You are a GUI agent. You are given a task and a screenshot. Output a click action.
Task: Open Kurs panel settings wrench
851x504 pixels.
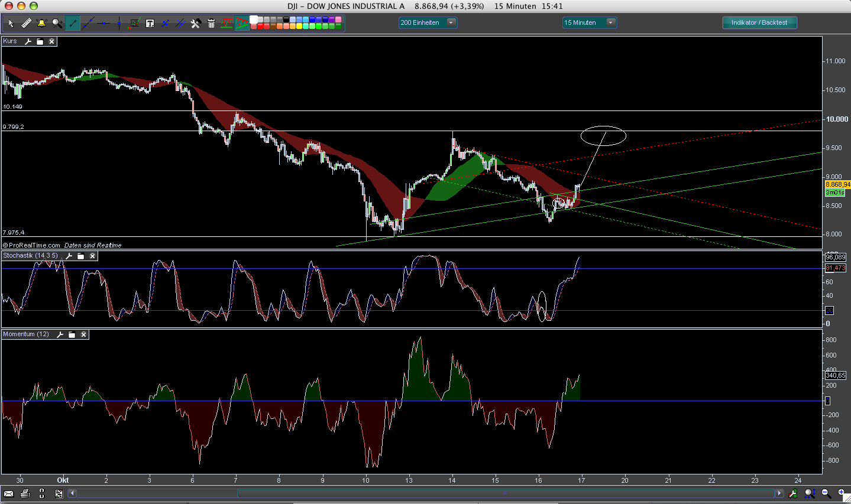pyautogui.click(x=28, y=41)
